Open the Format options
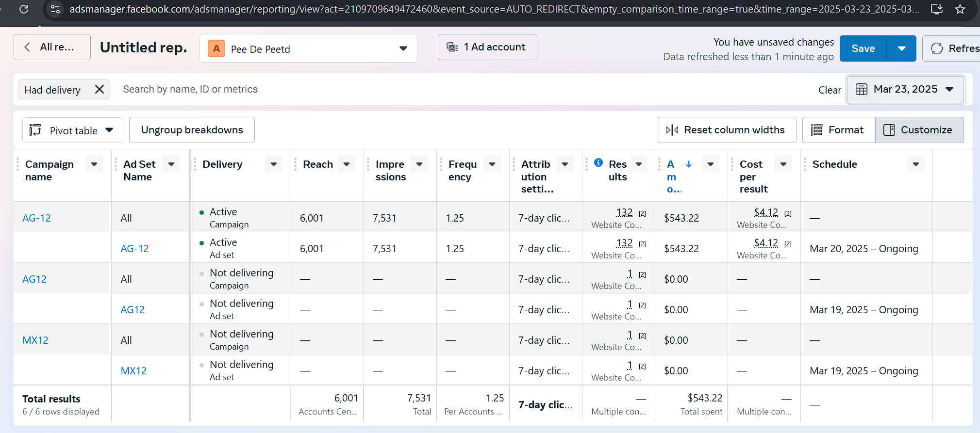 pos(838,130)
